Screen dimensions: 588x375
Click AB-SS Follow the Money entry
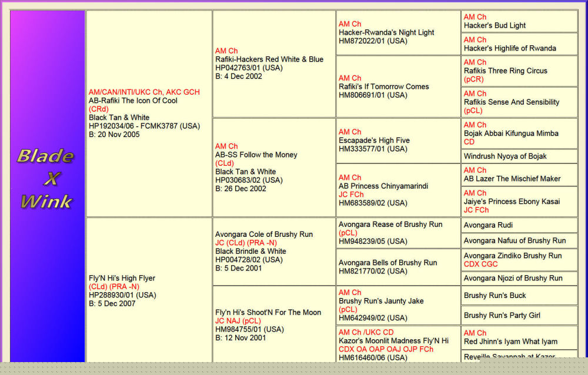pos(256,155)
